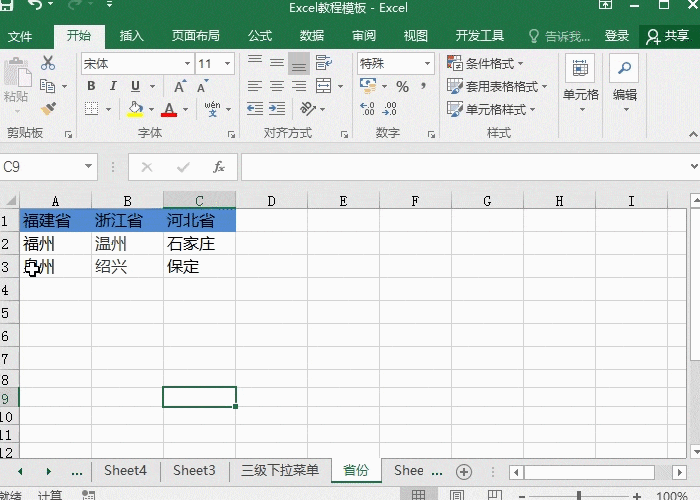
Task: Apply red font color
Action: click(169, 109)
